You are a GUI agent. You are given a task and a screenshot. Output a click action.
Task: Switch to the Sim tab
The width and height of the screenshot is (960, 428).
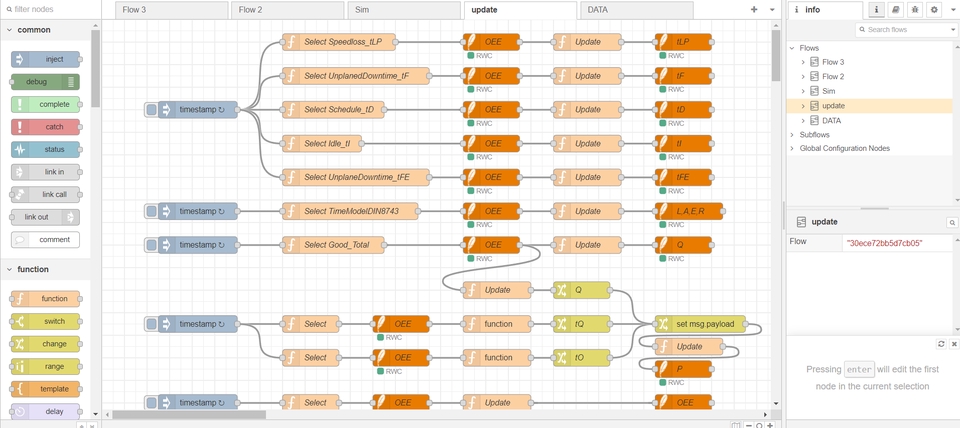403,10
